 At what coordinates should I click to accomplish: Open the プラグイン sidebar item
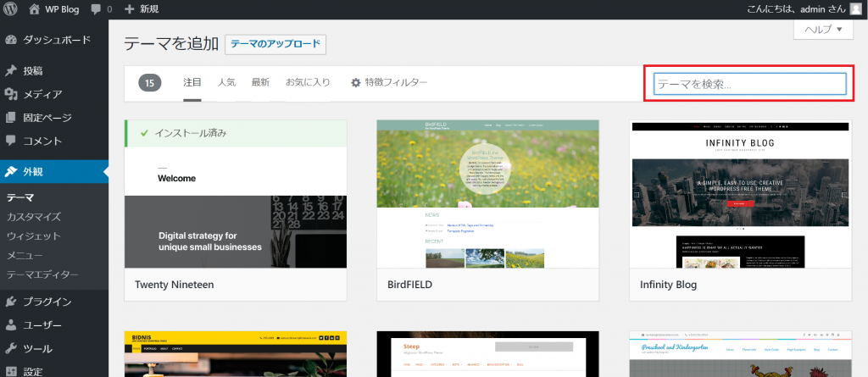47,301
